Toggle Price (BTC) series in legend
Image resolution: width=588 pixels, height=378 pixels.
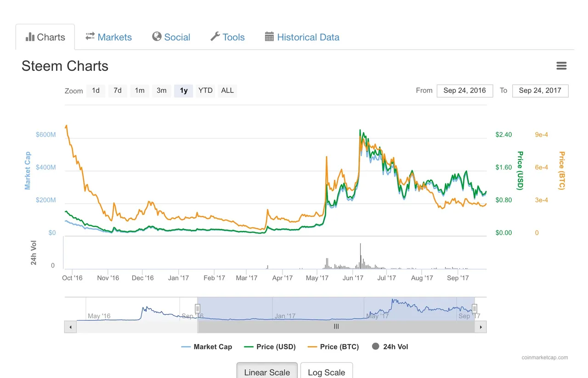tap(333, 347)
